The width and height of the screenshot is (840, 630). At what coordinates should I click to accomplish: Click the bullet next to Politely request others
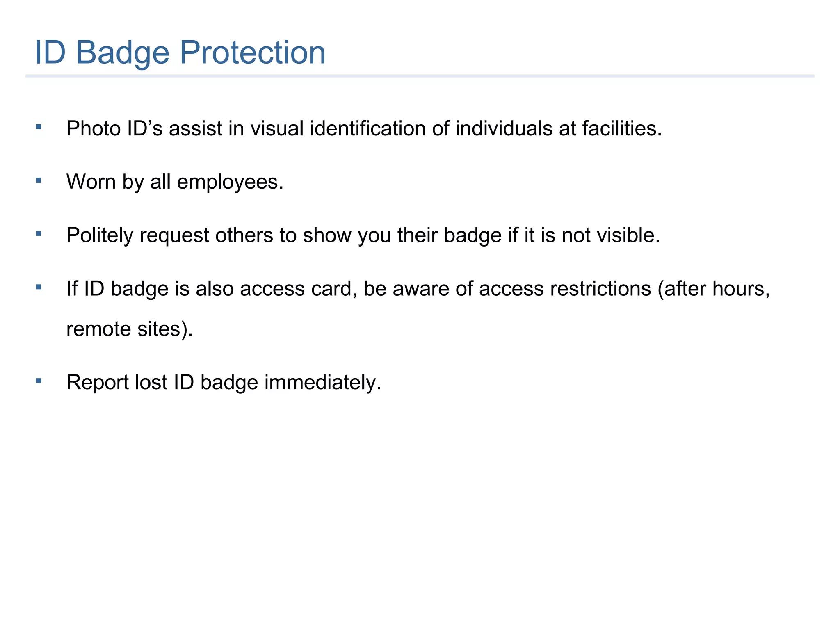(x=39, y=234)
